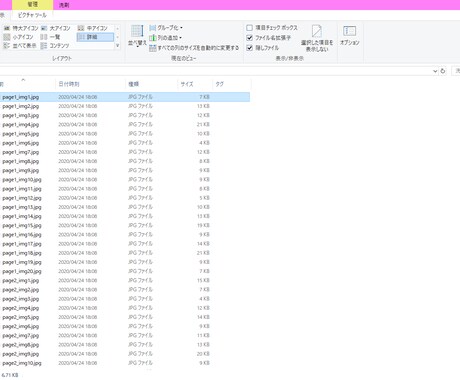Select file page1_img3.jpg
Screen dimensions: 460x380
tap(125, 115)
